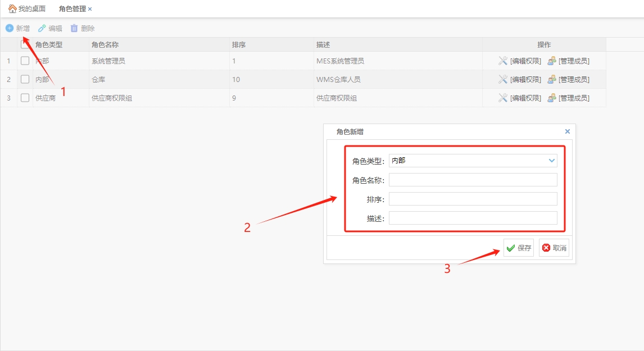Focus the 角色名称 input field
644x351 pixels.
473,180
